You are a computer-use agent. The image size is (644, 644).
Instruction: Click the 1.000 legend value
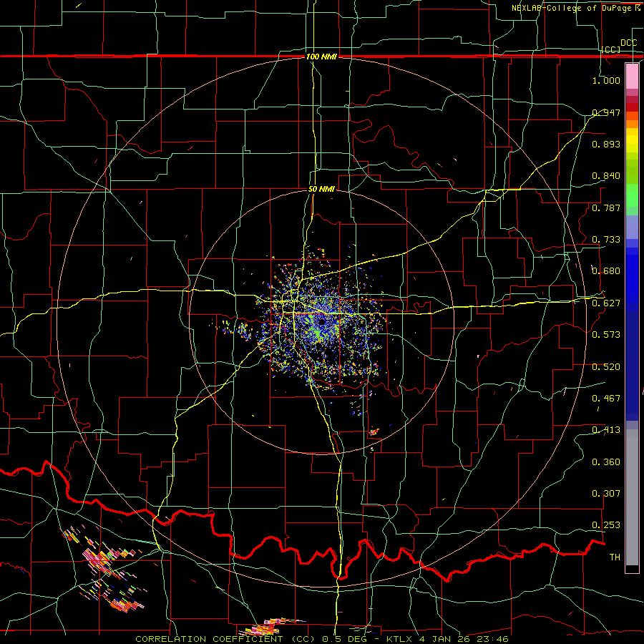pyautogui.click(x=606, y=80)
